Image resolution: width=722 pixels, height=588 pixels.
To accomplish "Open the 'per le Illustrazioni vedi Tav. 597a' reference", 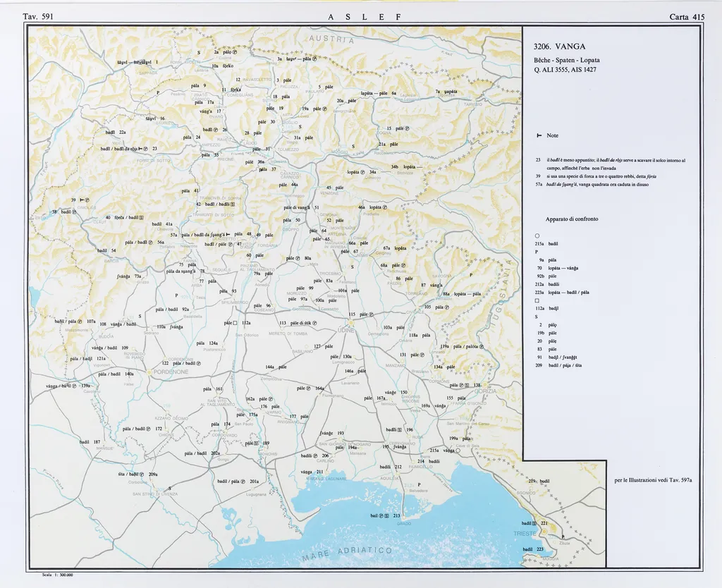I will pyautogui.click(x=653, y=481).
